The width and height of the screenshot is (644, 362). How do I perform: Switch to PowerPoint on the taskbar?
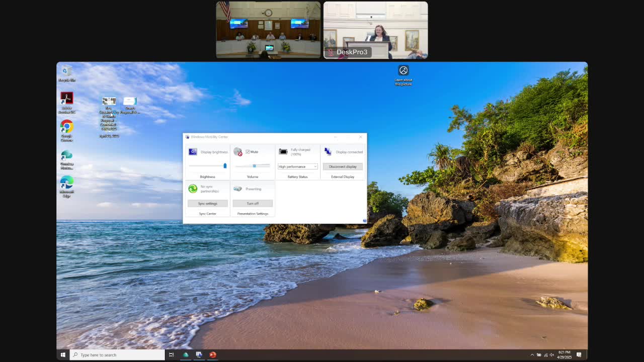tap(213, 355)
